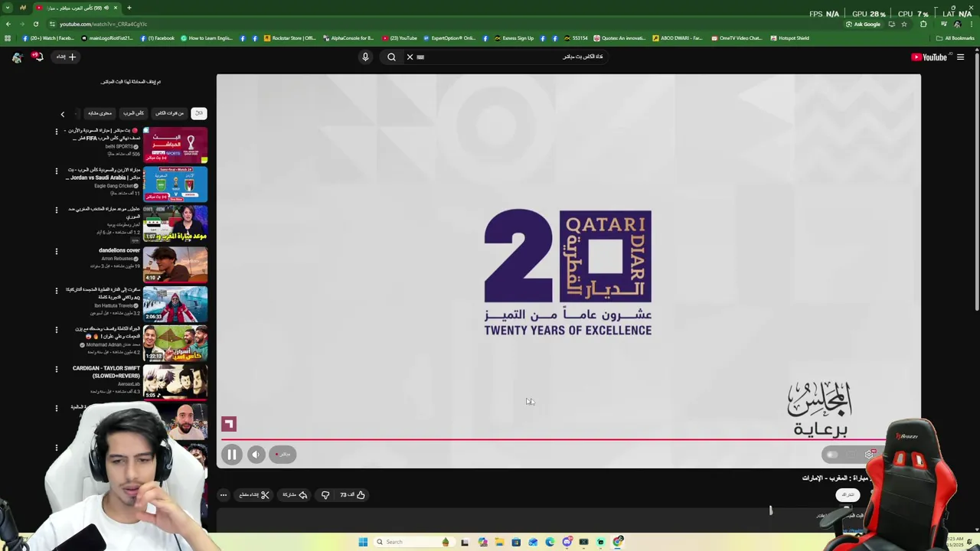The width and height of the screenshot is (980, 551).
Task: Open the 'dandelions cover' video
Action: 175,265
